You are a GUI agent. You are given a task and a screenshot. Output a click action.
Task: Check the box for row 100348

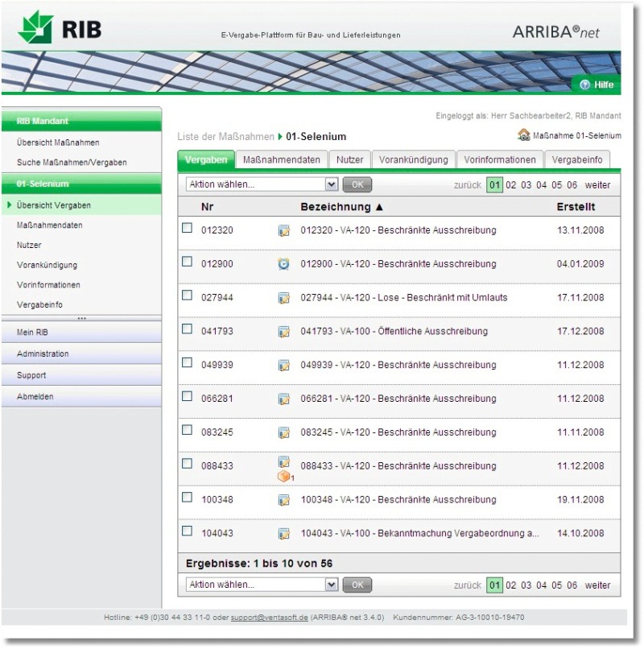click(187, 497)
